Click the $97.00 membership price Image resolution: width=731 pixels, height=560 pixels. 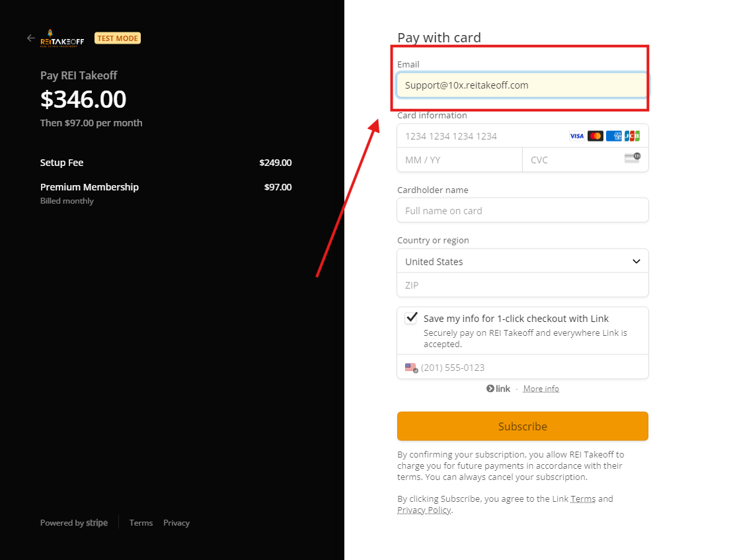click(x=278, y=187)
